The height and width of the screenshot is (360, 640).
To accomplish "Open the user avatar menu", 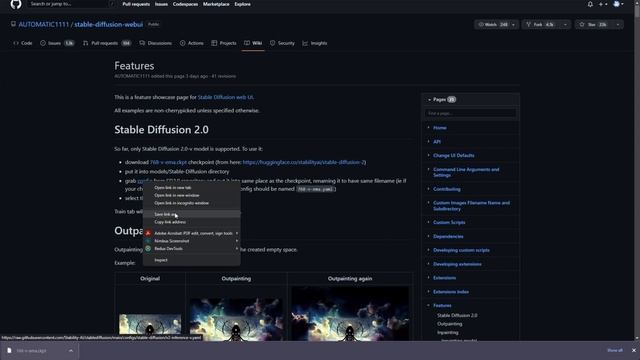I will pos(618,4).
